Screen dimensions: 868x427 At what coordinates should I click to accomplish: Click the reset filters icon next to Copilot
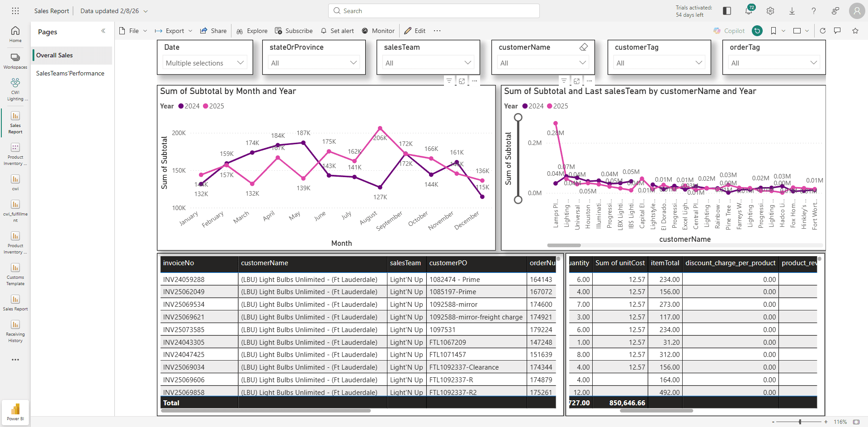(757, 31)
